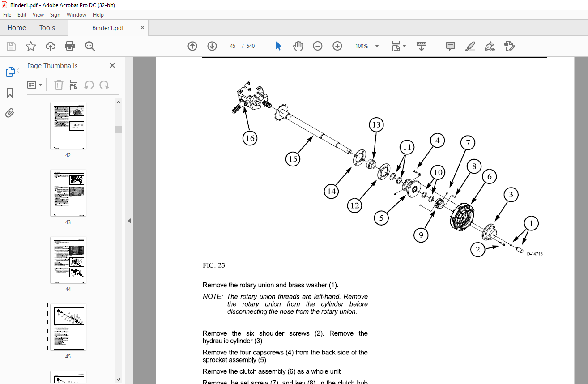The image size is (588, 384).
Task: Click the thumbnails extract pages icon
Action: point(74,85)
